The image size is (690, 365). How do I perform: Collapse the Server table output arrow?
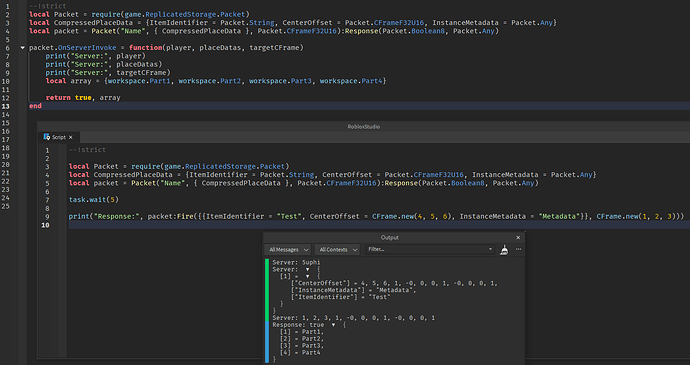308,269
